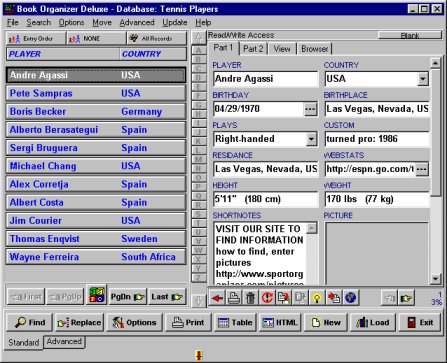Image resolution: width=447 pixels, height=363 pixels.
Task: Click the Find button
Action: (x=30, y=323)
